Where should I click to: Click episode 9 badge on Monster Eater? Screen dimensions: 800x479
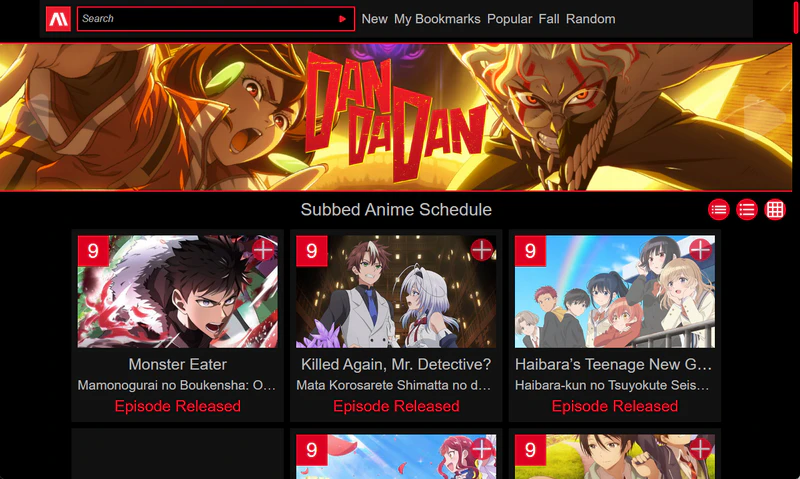[x=93, y=251]
